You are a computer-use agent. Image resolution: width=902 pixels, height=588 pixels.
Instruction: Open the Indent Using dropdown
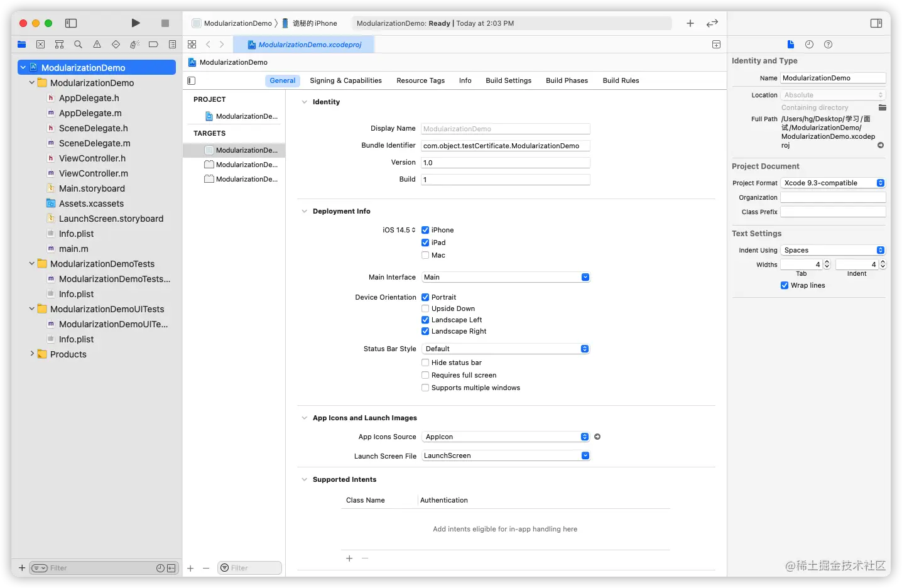[x=833, y=250]
